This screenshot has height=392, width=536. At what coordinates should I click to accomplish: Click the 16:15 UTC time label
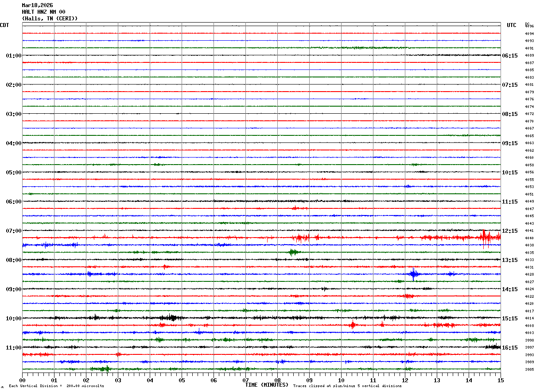(x=510, y=348)
